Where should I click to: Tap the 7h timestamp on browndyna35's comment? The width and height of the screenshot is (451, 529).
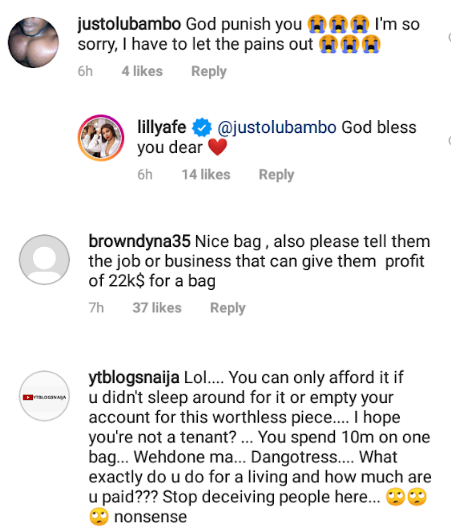(x=96, y=308)
